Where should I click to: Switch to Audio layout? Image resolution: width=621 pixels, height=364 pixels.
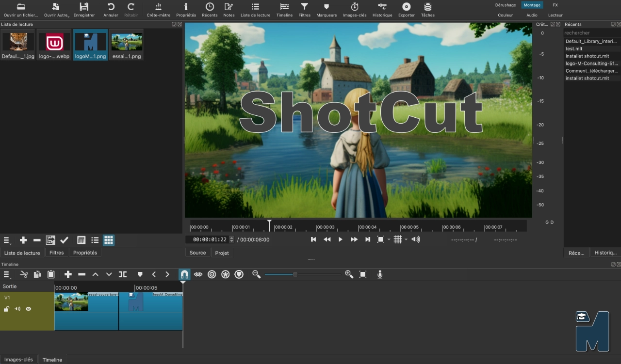pyautogui.click(x=532, y=15)
